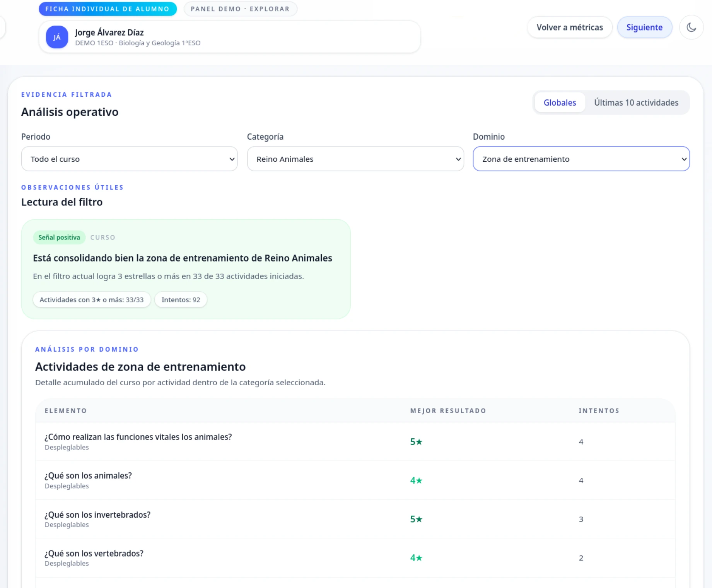The height and width of the screenshot is (588, 712).
Task: Expand the Categoría Reino Animales dropdown
Action: (355, 159)
